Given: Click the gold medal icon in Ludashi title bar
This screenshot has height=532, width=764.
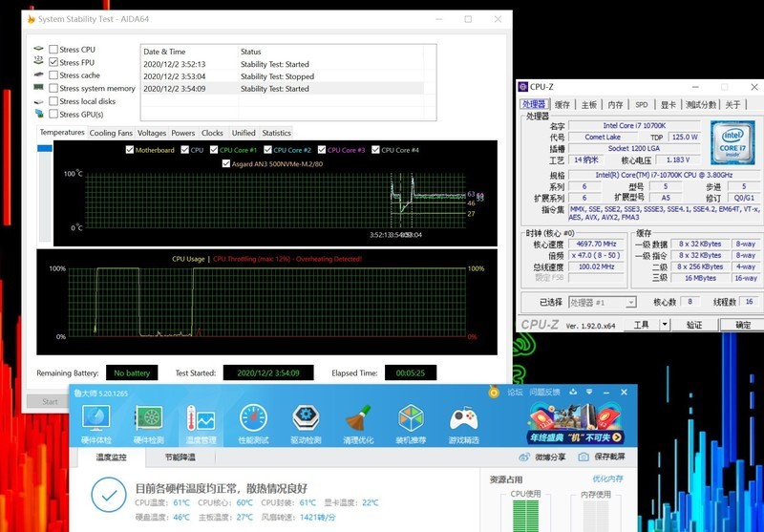Looking at the screenshot, I should [x=494, y=392].
